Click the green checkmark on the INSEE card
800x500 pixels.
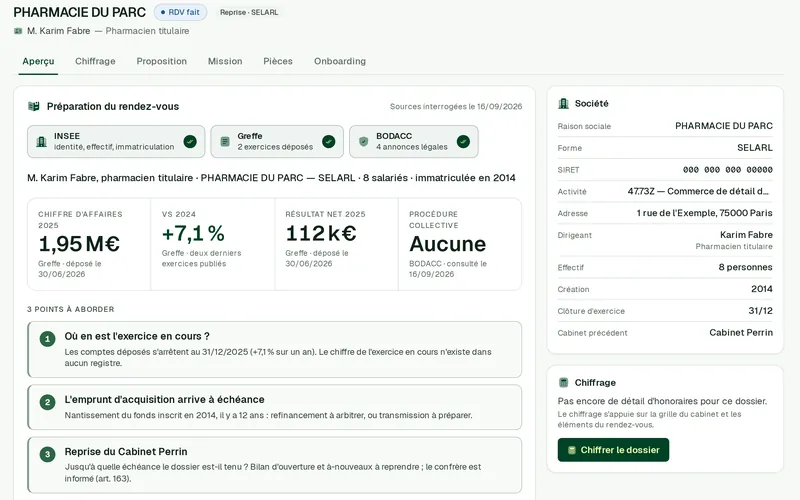tap(190, 141)
